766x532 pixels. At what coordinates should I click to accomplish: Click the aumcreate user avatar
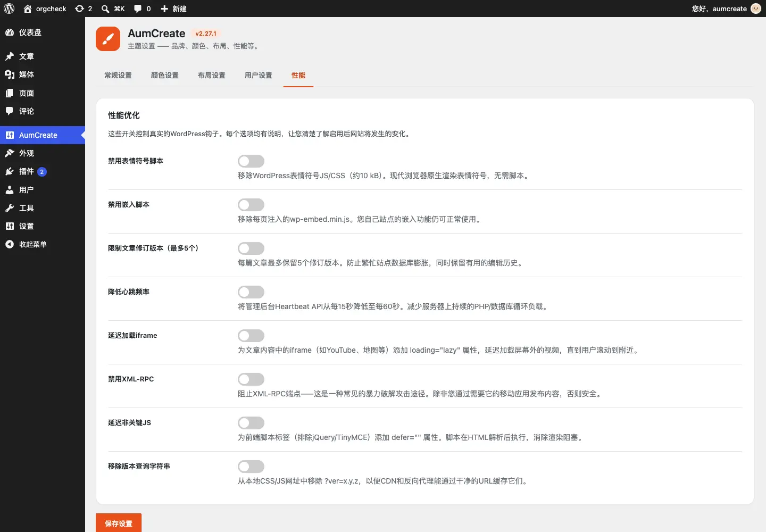[x=756, y=9]
